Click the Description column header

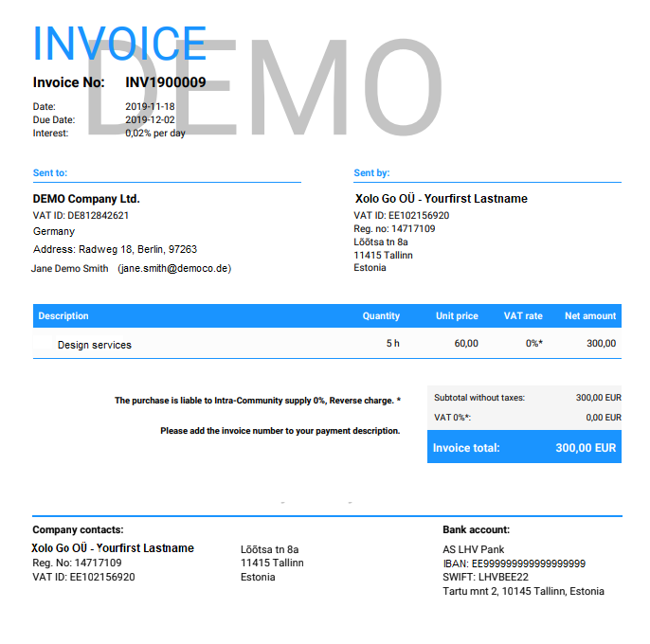pyautogui.click(x=63, y=316)
